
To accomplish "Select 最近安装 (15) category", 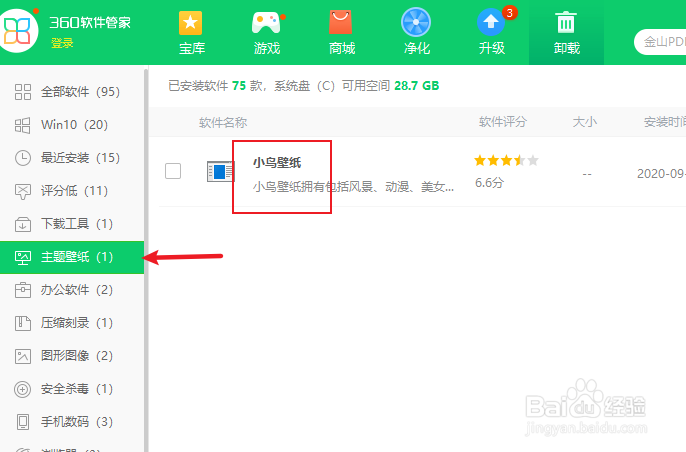I will pos(72,158).
